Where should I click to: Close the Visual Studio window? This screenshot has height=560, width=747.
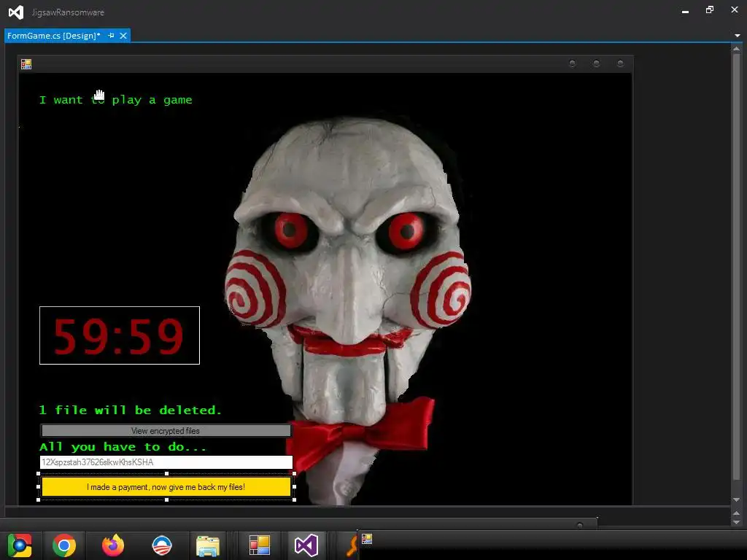735,9
